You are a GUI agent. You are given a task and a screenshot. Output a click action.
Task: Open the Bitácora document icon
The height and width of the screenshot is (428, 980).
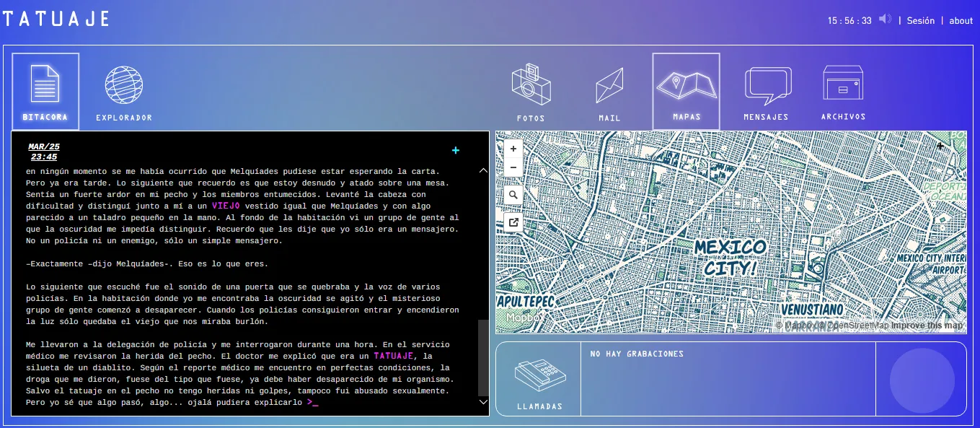(x=45, y=84)
